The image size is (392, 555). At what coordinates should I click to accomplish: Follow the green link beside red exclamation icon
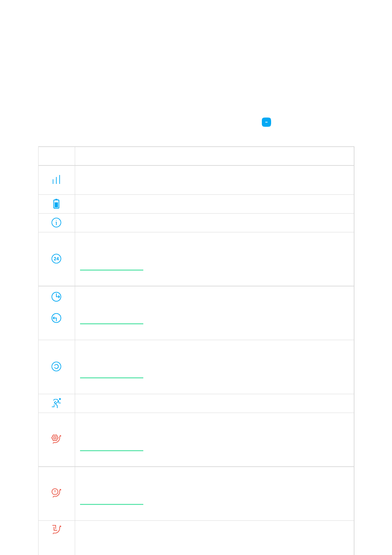click(x=112, y=504)
